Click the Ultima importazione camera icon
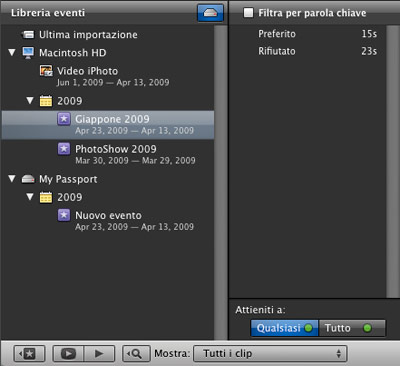The image size is (400, 366). point(28,34)
